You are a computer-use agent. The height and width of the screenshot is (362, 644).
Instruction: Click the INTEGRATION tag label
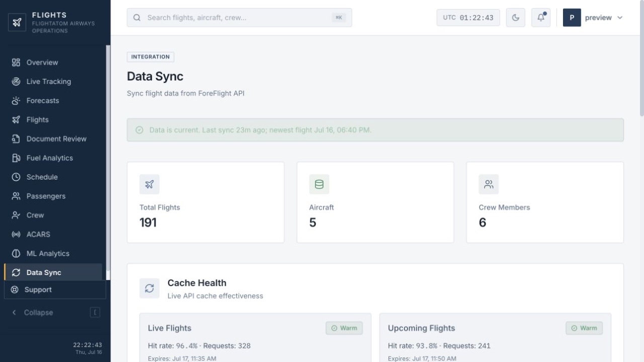(150, 57)
